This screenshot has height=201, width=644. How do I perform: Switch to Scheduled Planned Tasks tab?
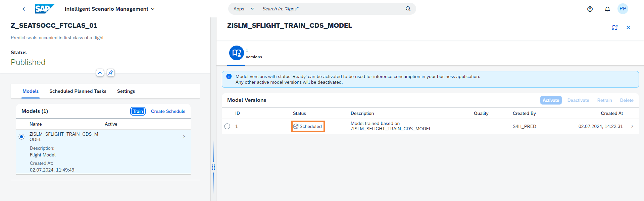point(78,91)
